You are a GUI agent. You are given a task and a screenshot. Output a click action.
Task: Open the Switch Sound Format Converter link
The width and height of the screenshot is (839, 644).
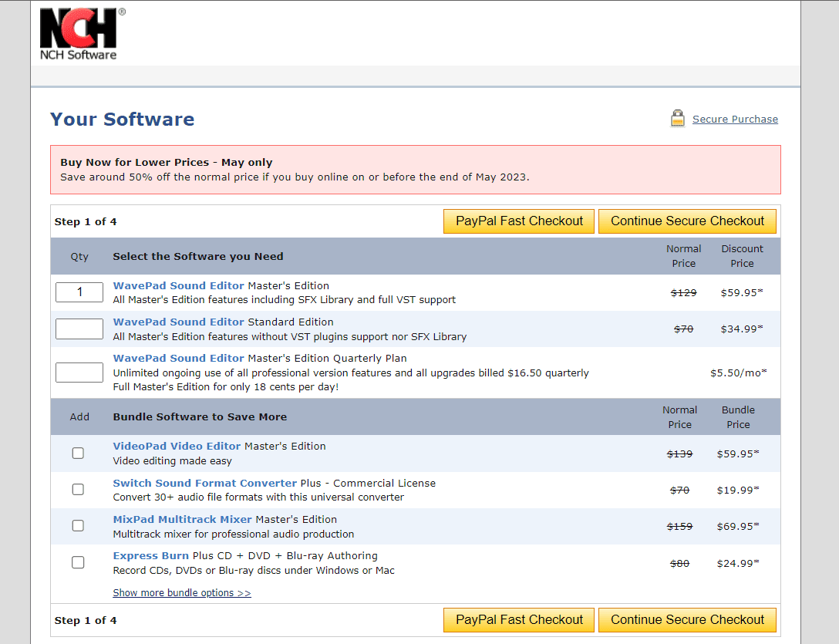tap(205, 484)
